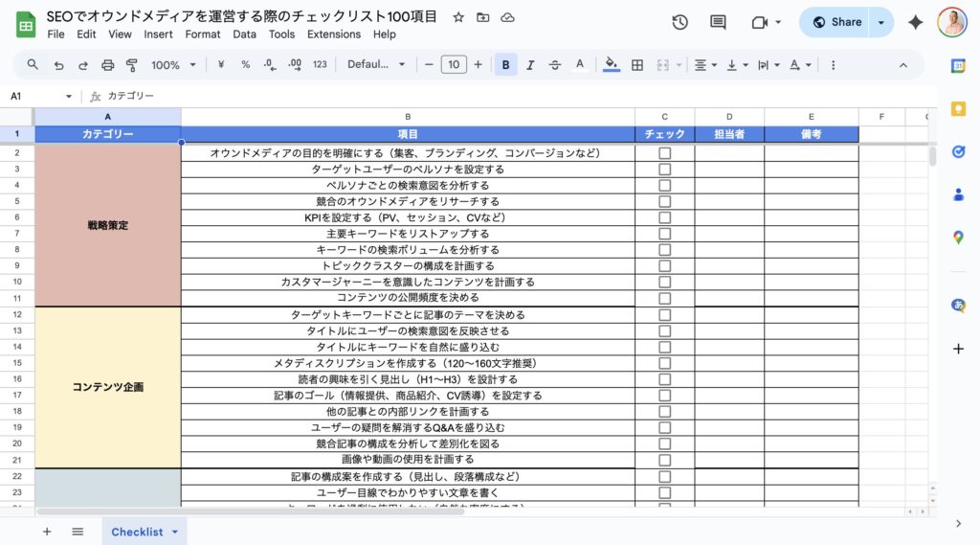
Task: Open the Extensions menu
Action: click(x=334, y=34)
